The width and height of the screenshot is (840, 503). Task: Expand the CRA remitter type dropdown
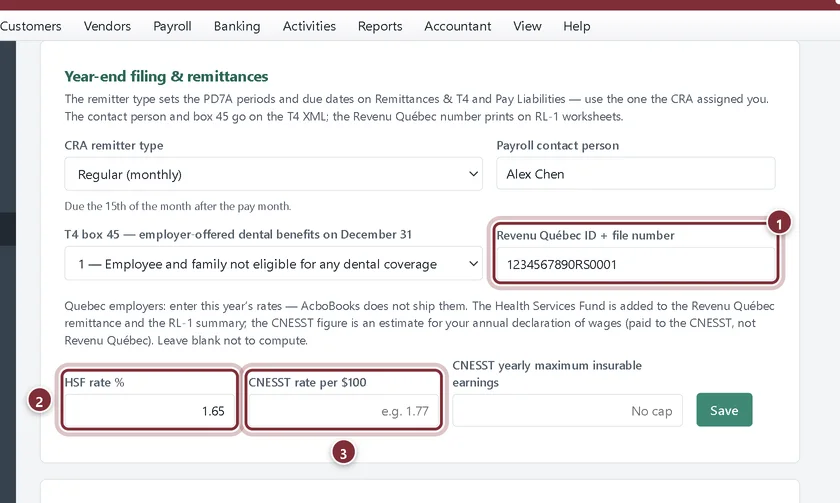(273, 174)
